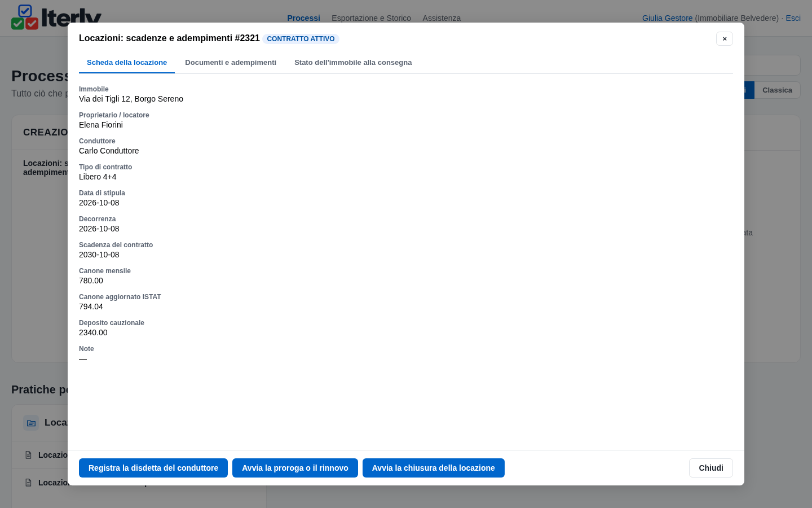Select first document icon in list
812x508 pixels.
[28, 455]
